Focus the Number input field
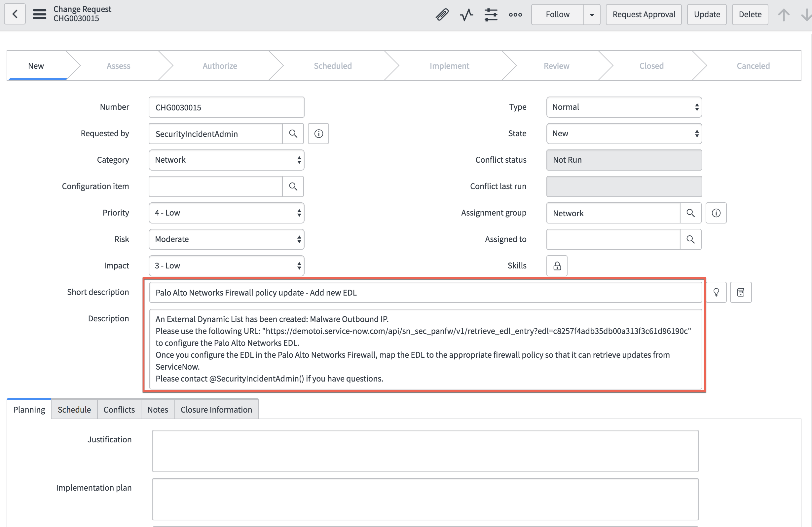This screenshot has height=527, width=812. 227,107
